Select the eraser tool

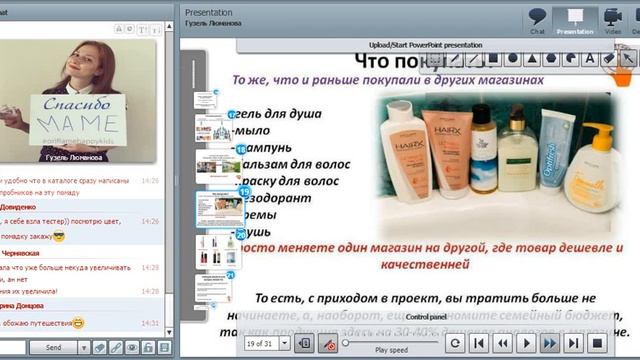pos(609,59)
